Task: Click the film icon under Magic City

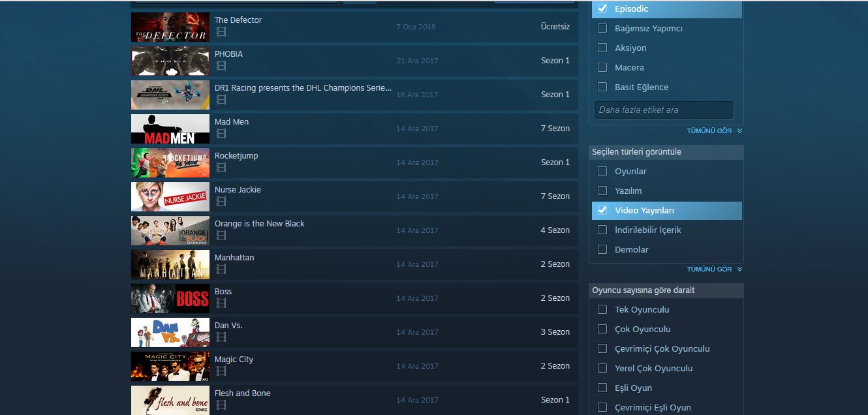Action: click(221, 371)
